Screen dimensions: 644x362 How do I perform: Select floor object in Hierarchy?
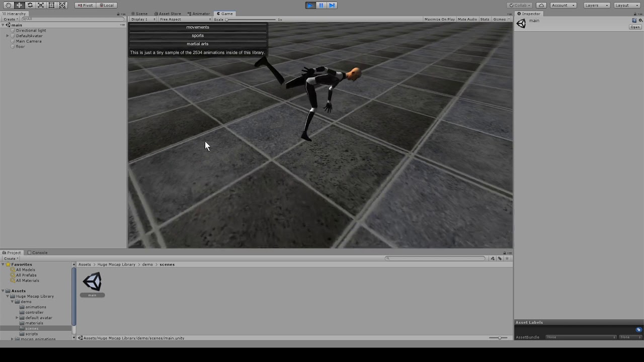click(x=20, y=47)
